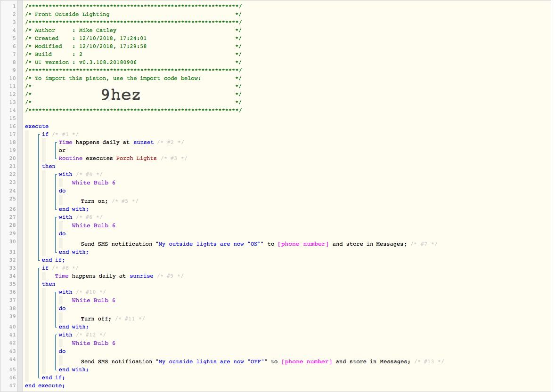Select White Bulb 6 device on line 23
Viewport: 555px width, 392px height.
click(x=93, y=183)
